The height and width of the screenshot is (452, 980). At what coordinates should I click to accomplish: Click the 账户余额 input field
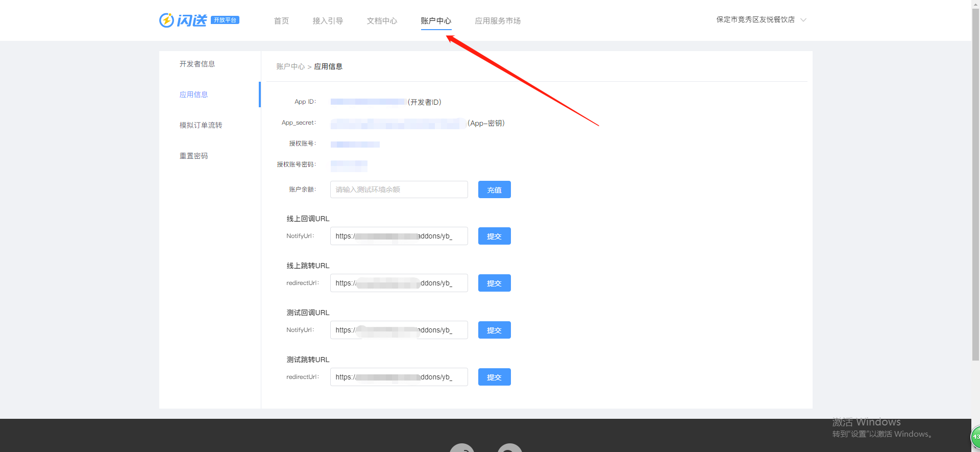(x=399, y=189)
